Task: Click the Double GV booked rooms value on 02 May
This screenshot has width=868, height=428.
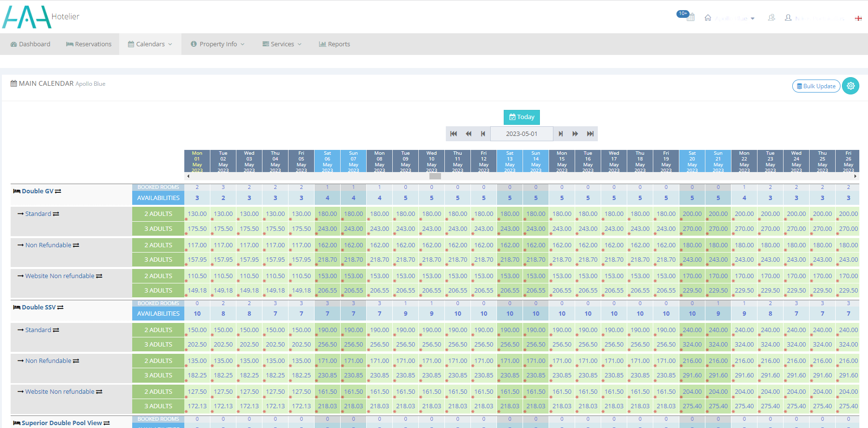Action: pos(223,187)
